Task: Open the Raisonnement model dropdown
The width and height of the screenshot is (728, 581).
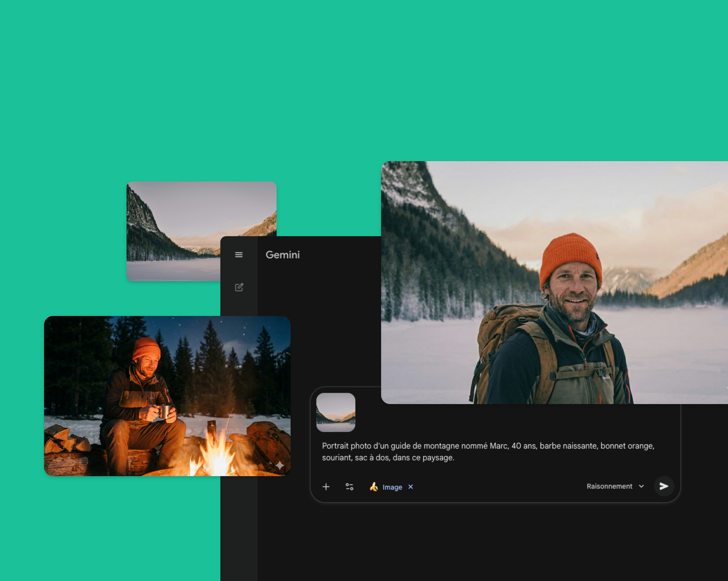Action: [x=609, y=486]
